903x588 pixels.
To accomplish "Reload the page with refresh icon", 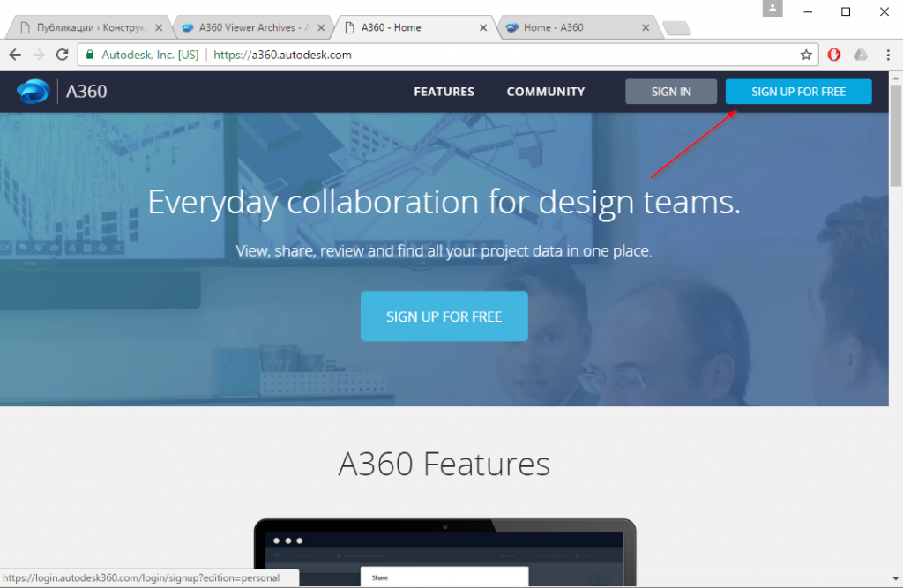I will [x=63, y=55].
